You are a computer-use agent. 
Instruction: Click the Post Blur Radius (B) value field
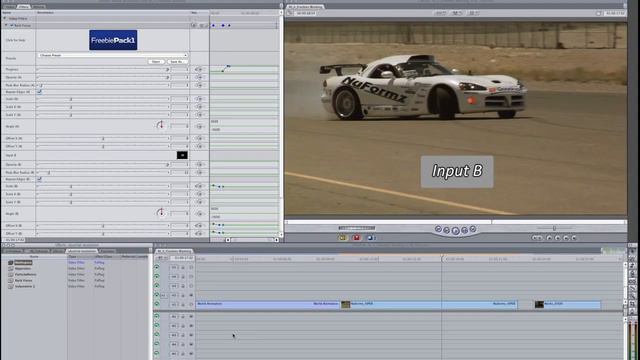click(x=180, y=173)
